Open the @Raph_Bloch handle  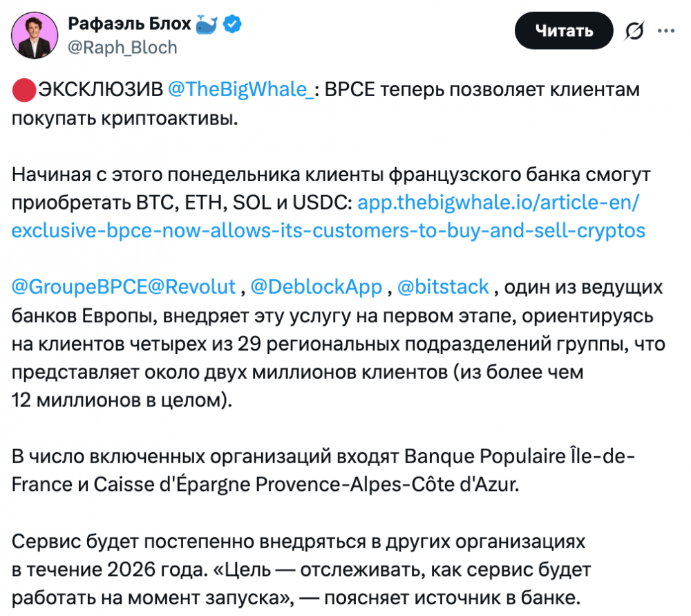tap(122, 47)
